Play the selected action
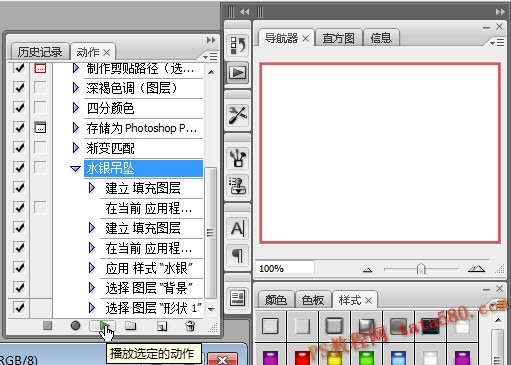 click(x=104, y=325)
